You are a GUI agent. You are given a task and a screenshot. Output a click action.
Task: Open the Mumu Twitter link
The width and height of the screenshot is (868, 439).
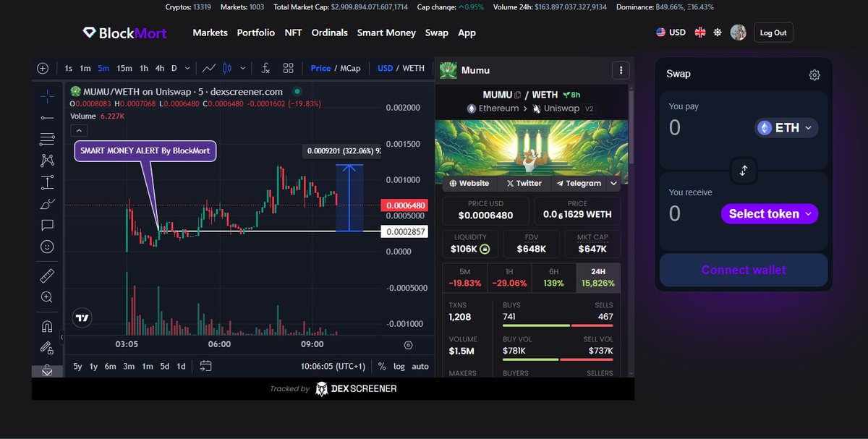pyautogui.click(x=524, y=183)
